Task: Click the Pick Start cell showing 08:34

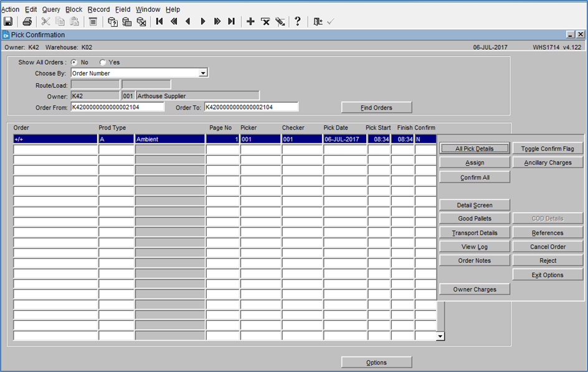Action: point(379,139)
